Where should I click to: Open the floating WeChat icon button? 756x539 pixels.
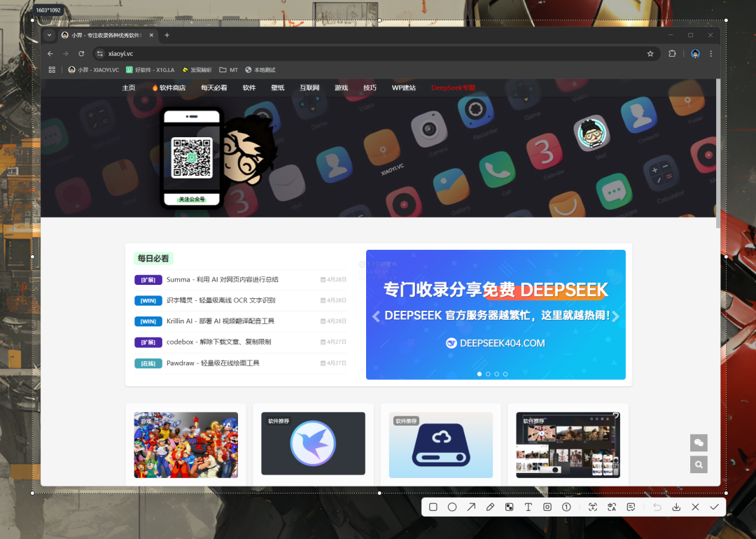(699, 442)
